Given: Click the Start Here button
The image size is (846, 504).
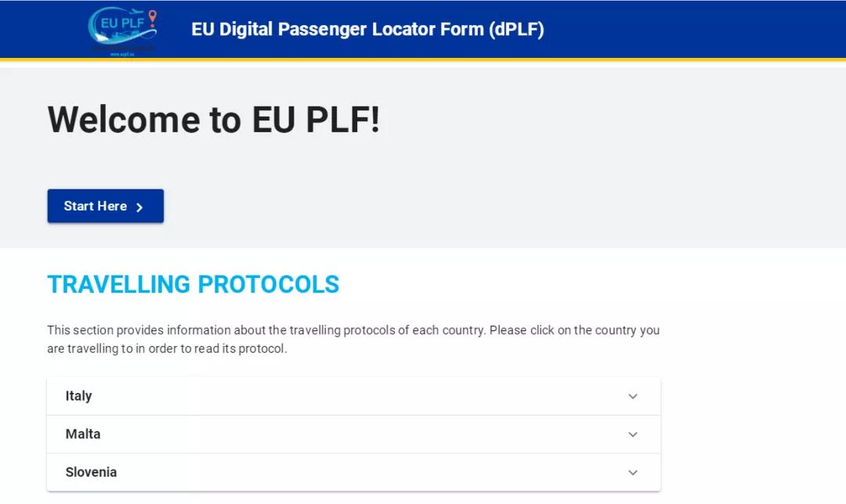Looking at the screenshot, I should pyautogui.click(x=105, y=206).
